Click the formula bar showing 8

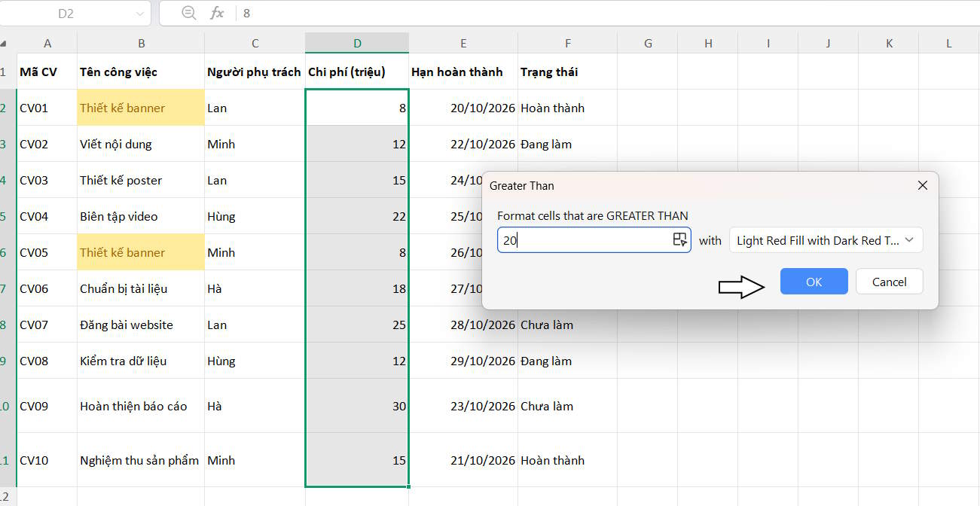pos(607,13)
